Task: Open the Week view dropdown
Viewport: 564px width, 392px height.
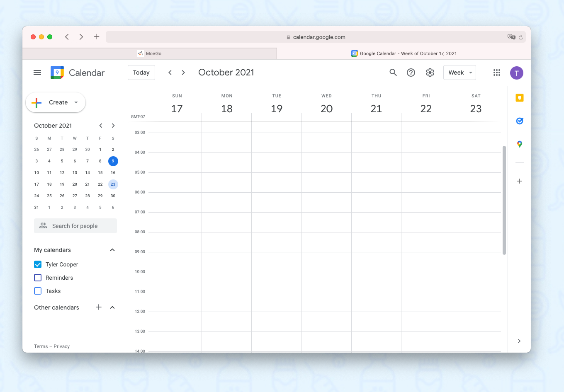Action: coord(459,73)
